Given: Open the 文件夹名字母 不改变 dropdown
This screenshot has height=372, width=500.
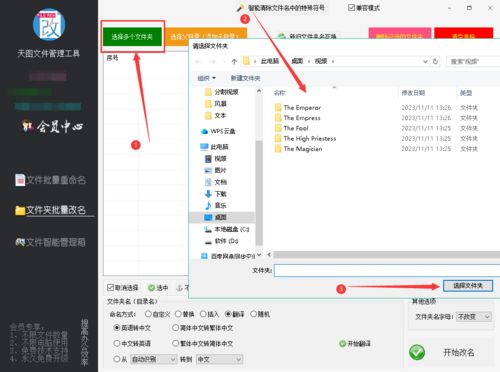Looking at the screenshot, I should pyautogui.click(x=474, y=316).
